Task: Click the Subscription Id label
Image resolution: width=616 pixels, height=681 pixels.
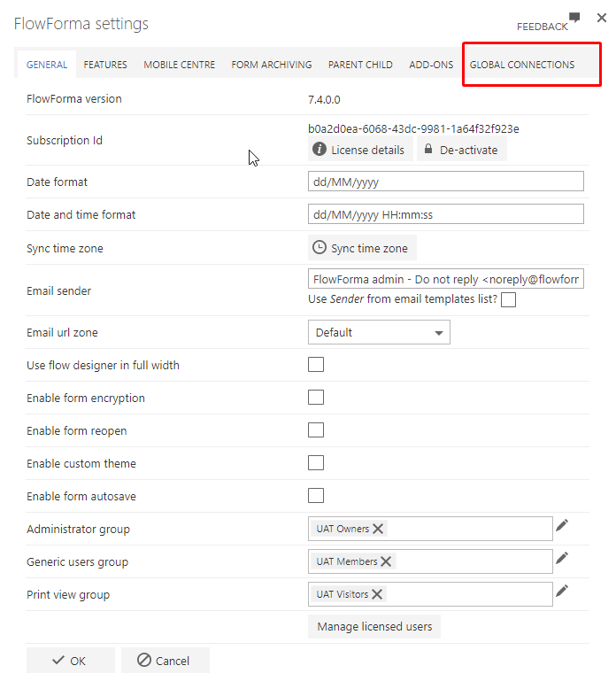Action: (65, 141)
